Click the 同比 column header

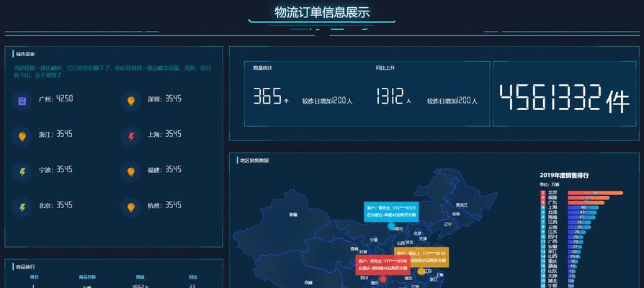click(193, 277)
